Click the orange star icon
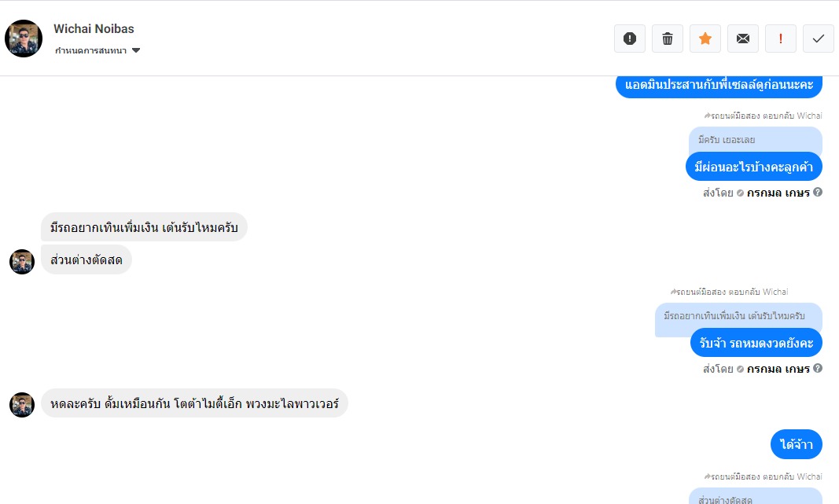Viewport: 839px width, 504px height. tap(705, 39)
